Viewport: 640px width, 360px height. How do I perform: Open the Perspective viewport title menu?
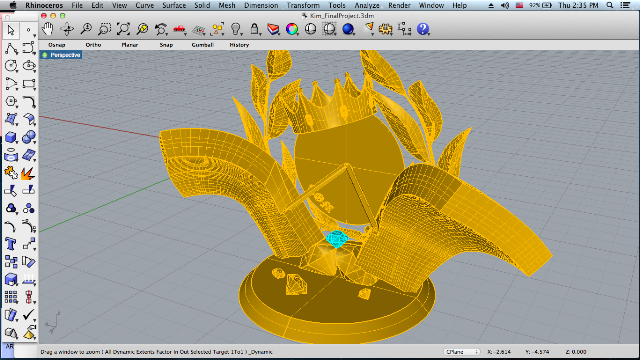[62, 55]
